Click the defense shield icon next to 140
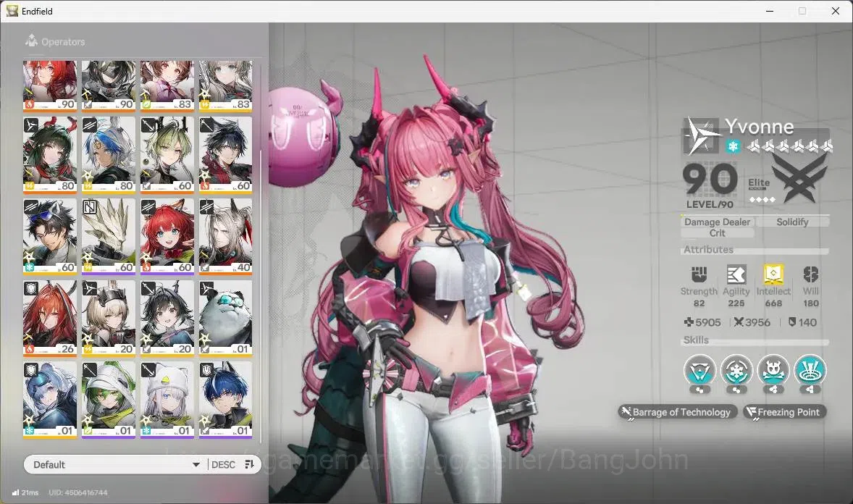The width and height of the screenshot is (853, 504). point(792,322)
